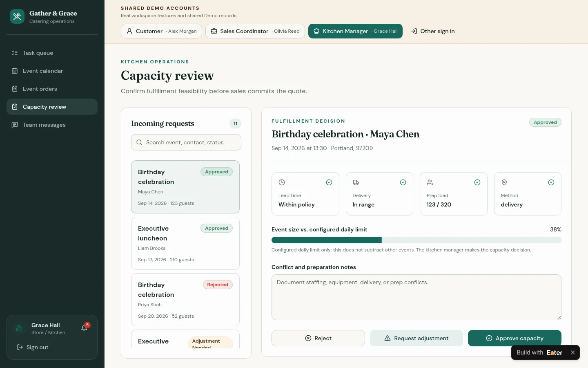The width and height of the screenshot is (588, 368).
Task: Open Priya Shah birthday celebration request
Action: coord(185,300)
